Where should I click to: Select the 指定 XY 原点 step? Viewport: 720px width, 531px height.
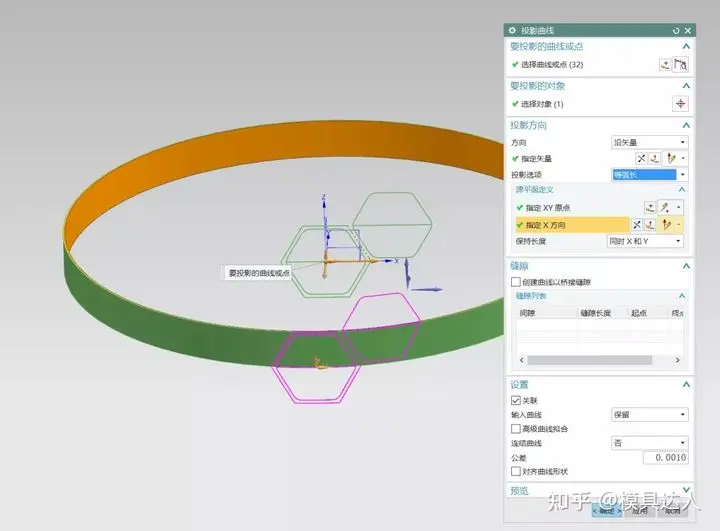543,208
